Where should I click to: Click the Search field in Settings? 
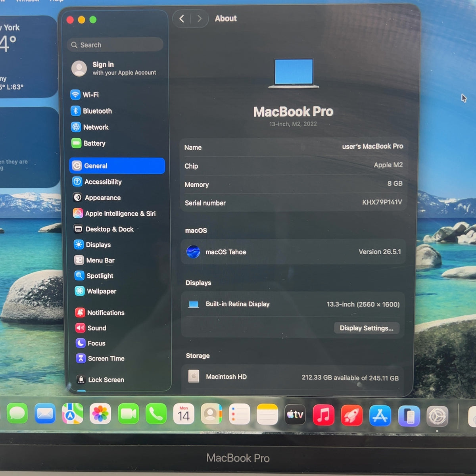pyautogui.click(x=115, y=45)
